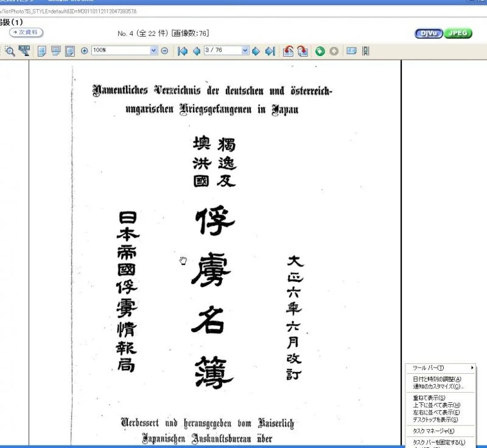The image size is (487, 448).
Task: Toggle タスク バーを固定する(L) option
Action: coord(440,442)
